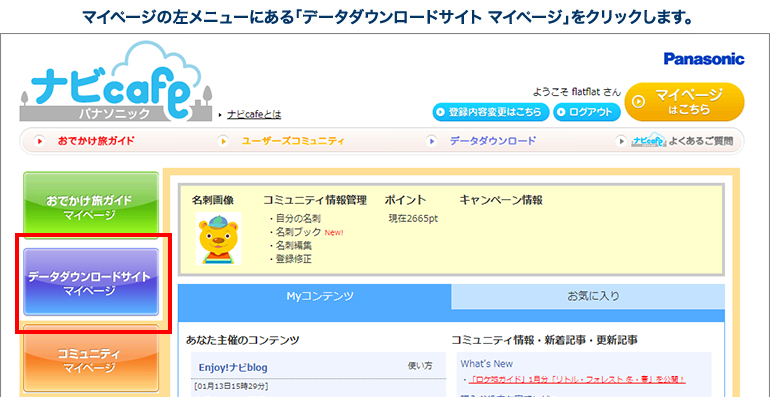Screen dimensions: 770x397
Task: Click the bear profile card image
Action: [218, 239]
